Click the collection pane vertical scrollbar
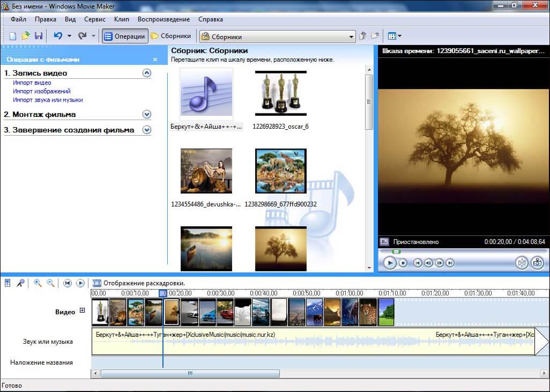The height and width of the screenshot is (392, 550). (369, 102)
